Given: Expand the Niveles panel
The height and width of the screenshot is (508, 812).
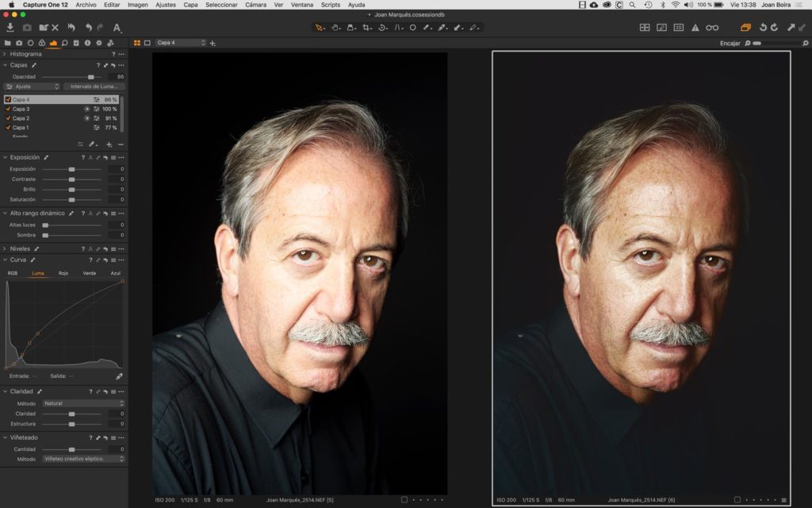Looking at the screenshot, I should point(5,248).
